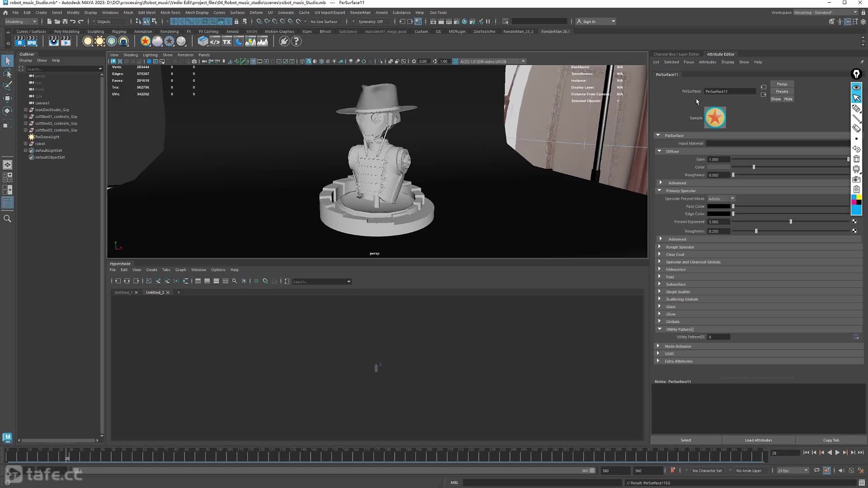The height and width of the screenshot is (488, 868).
Task: Click the output connection icon beside PxrSurface name
Action: tap(764, 94)
